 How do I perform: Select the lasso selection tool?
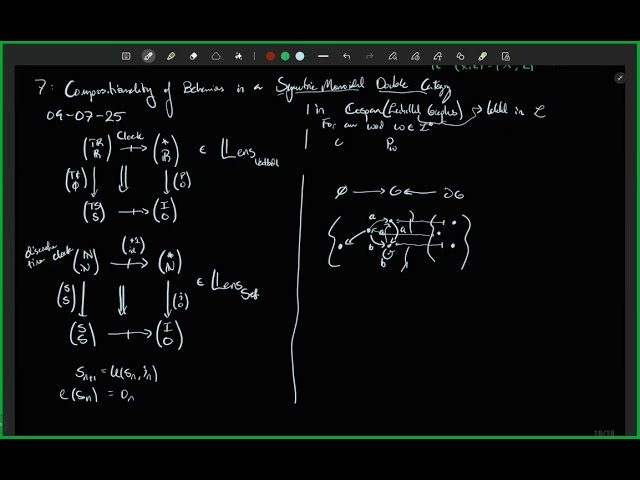[216, 56]
